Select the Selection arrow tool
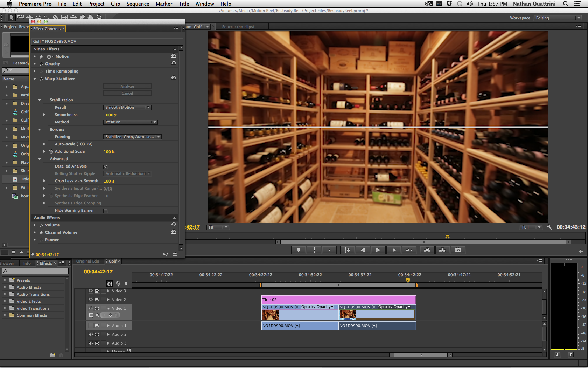 click(x=12, y=17)
